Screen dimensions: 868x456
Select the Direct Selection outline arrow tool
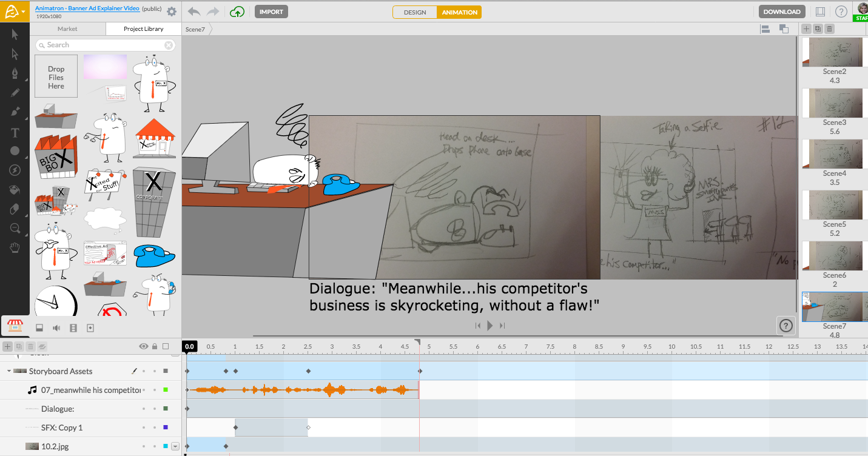coord(15,54)
